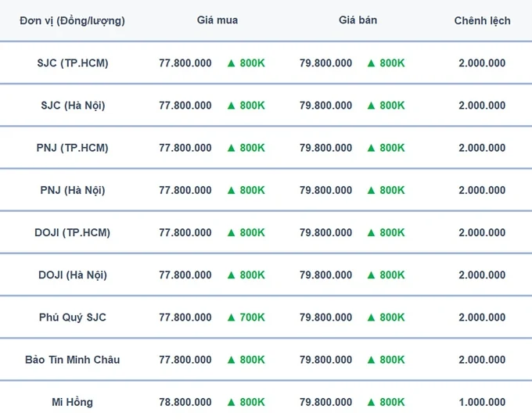Select the 'PNJ (Hà Nội)' row label
The width and height of the screenshot is (532, 420).
73,190
